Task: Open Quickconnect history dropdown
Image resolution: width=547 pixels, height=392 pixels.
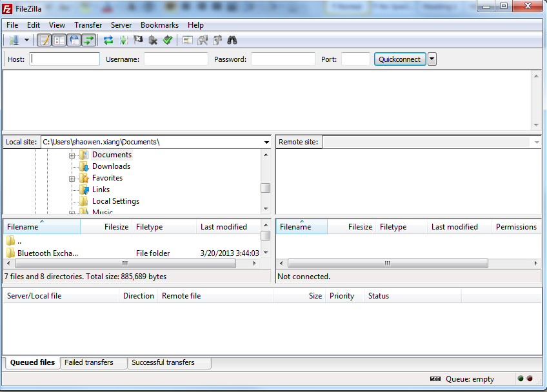Action: click(432, 59)
